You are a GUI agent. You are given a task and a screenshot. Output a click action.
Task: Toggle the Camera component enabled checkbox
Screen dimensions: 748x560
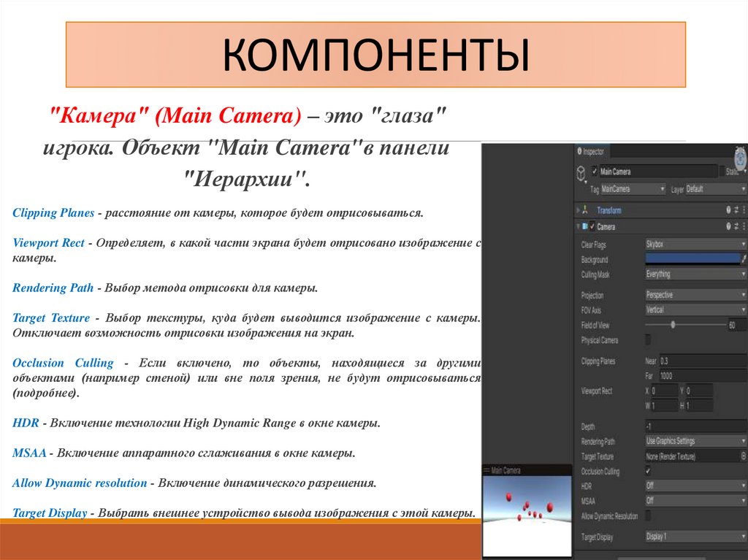pos(592,226)
